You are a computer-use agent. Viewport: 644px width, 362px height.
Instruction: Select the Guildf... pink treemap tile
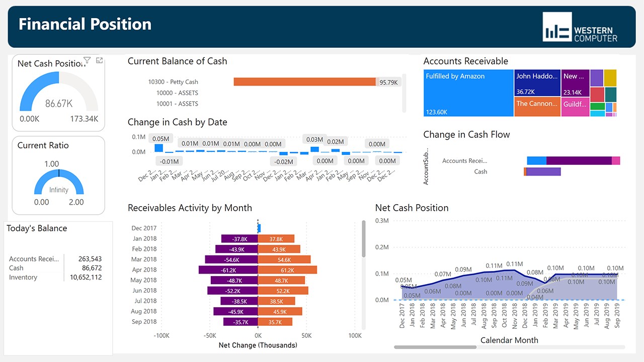(x=575, y=107)
